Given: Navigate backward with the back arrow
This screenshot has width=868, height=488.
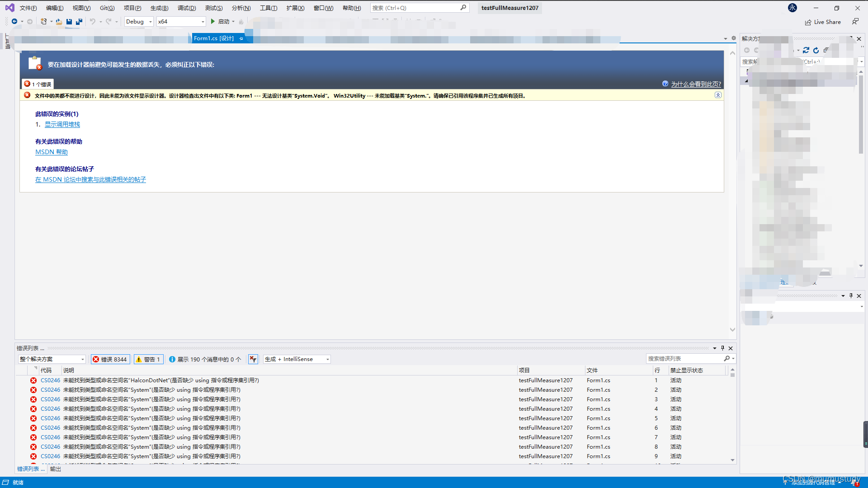Looking at the screenshot, I should tap(14, 21).
